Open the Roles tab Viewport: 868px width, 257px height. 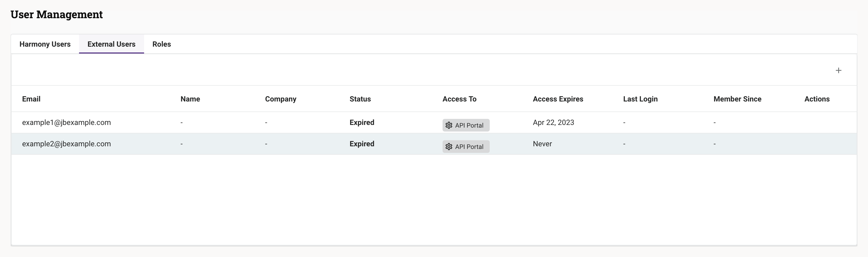pos(161,44)
